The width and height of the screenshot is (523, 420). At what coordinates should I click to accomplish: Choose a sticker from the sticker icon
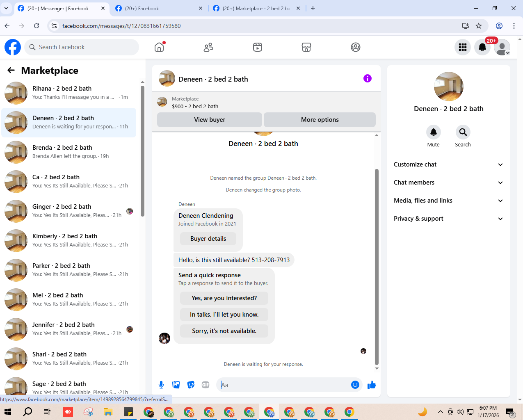tap(191, 385)
